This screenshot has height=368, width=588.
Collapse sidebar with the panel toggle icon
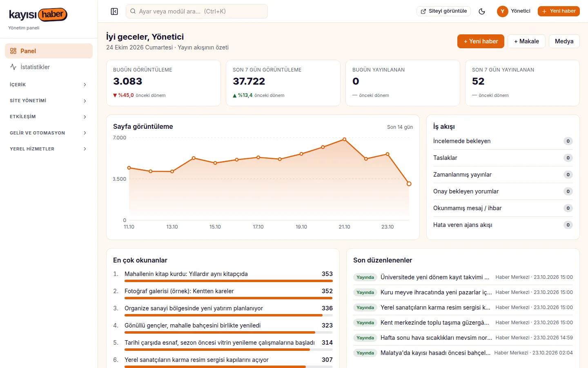[x=114, y=11]
